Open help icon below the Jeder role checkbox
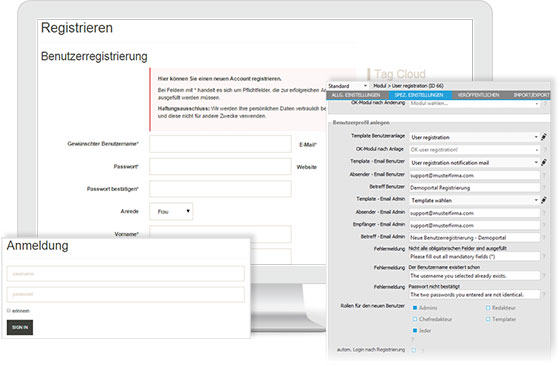This screenshot has width=560, height=366. click(x=412, y=340)
